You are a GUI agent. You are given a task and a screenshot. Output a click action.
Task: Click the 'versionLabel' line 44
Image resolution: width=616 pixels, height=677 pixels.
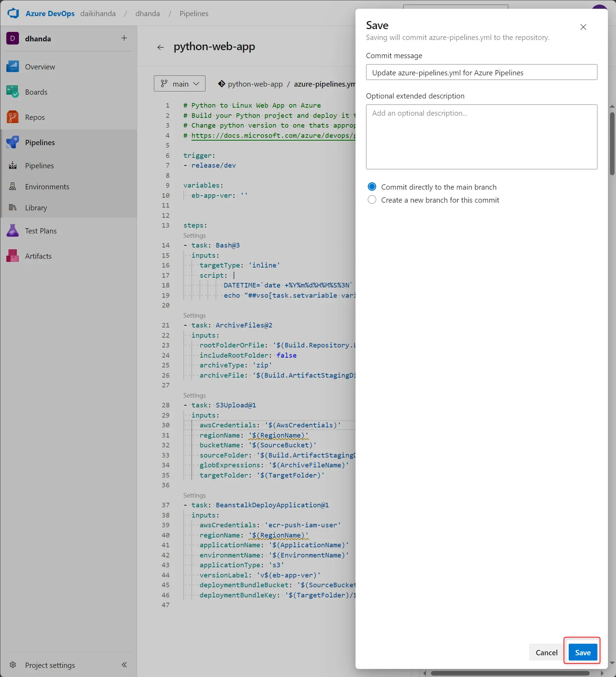pos(260,575)
